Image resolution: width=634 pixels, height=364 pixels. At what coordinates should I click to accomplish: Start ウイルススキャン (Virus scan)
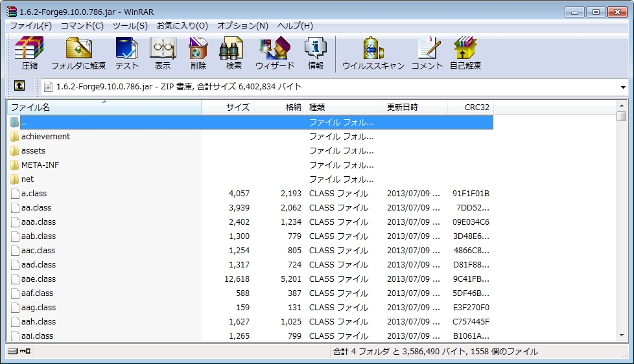[373, 53]
